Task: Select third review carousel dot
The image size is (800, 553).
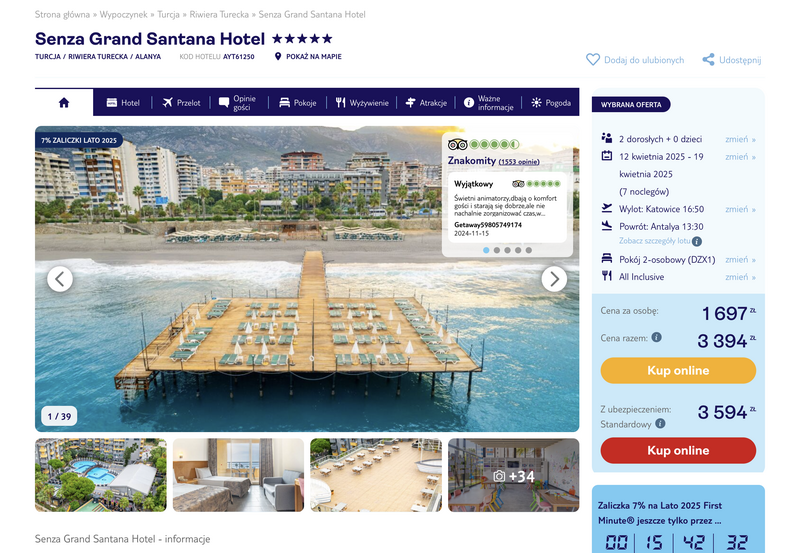Action: click(x=508, y=250)
